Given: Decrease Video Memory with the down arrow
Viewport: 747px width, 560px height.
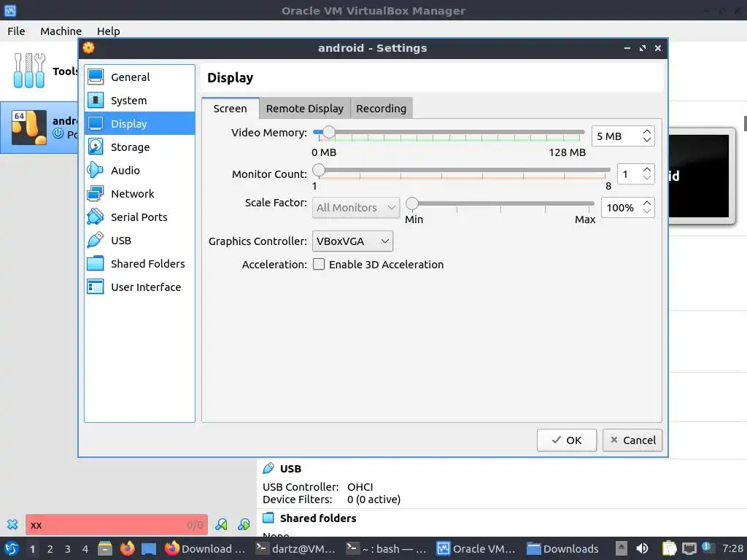Looking at the screenshot, I should click(646, 140).
